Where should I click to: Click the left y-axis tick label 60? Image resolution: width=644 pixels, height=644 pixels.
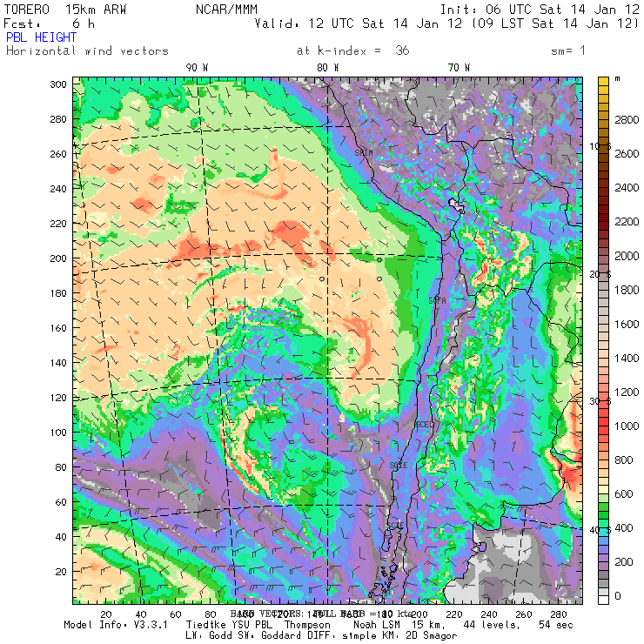61,502
